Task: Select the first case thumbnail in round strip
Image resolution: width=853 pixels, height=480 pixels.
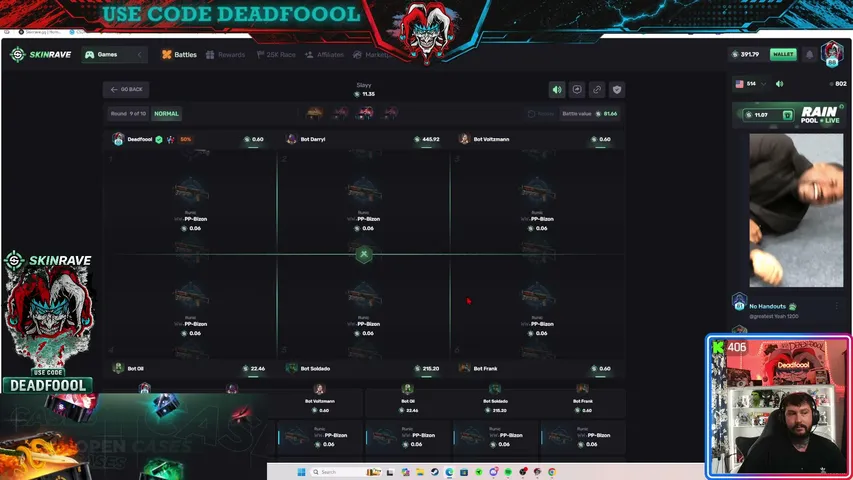Action: click(x=314, y=113)
